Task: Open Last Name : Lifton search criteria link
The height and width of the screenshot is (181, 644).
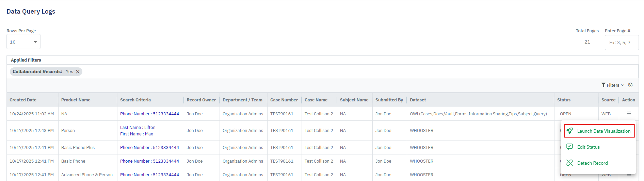Action: (138, 127)
